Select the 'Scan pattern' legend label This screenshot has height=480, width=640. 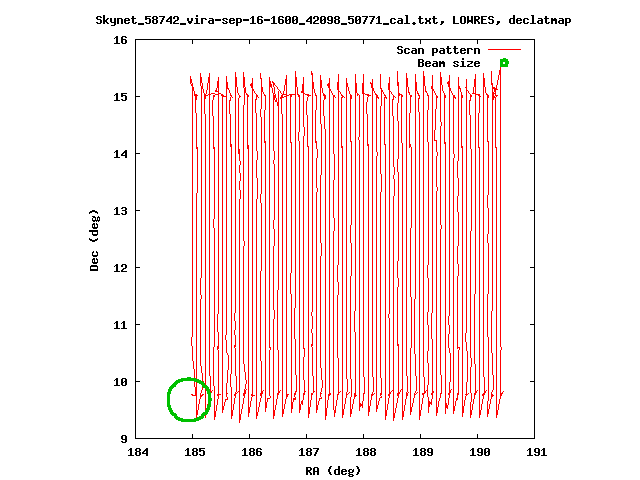click(x=438, y=50)
